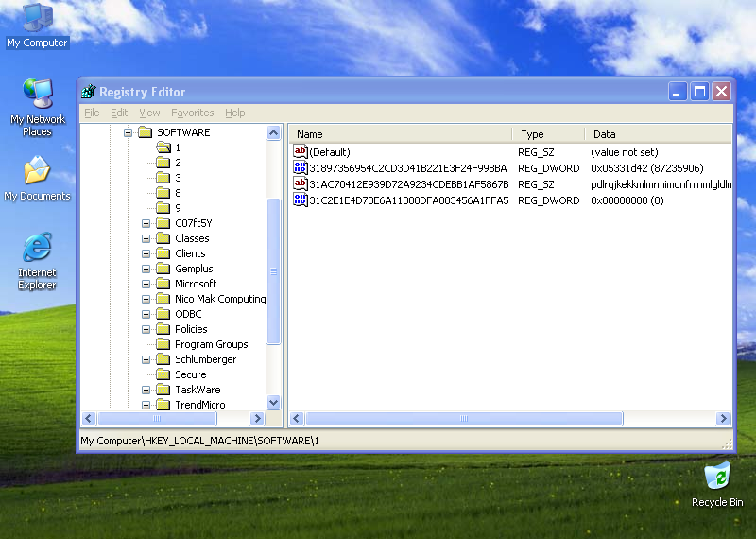Click the Classes folder icon
The image size is (756, 539).
click(x=163, y=238)
